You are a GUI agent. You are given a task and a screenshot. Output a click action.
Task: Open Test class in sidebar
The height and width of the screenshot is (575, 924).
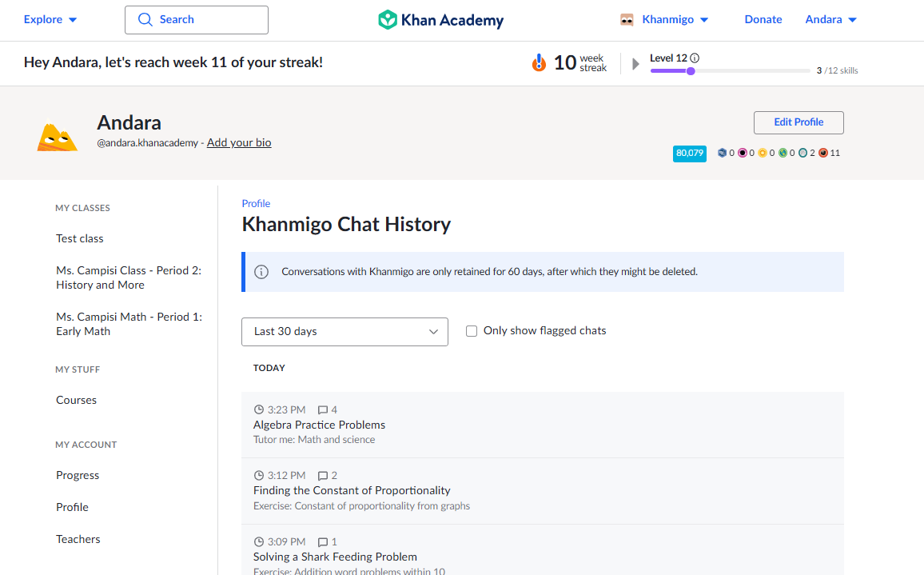click(x=80, y=238)
